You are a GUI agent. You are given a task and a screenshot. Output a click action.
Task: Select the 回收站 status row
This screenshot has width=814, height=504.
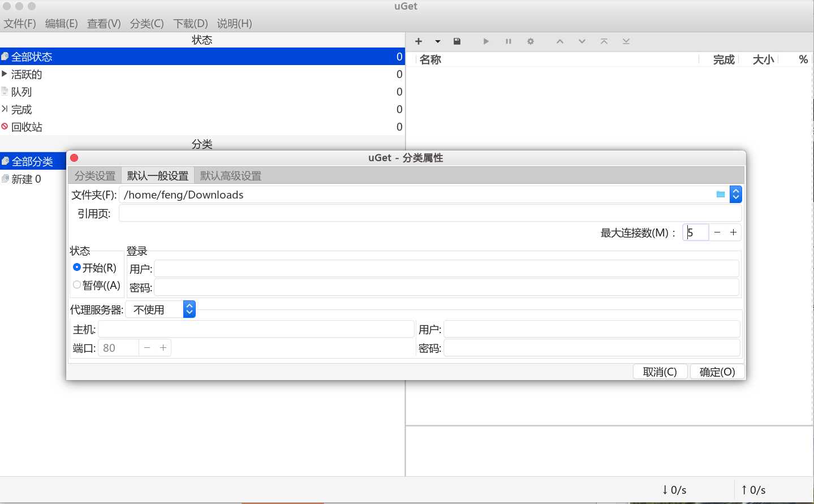click(x=203, y=127)
